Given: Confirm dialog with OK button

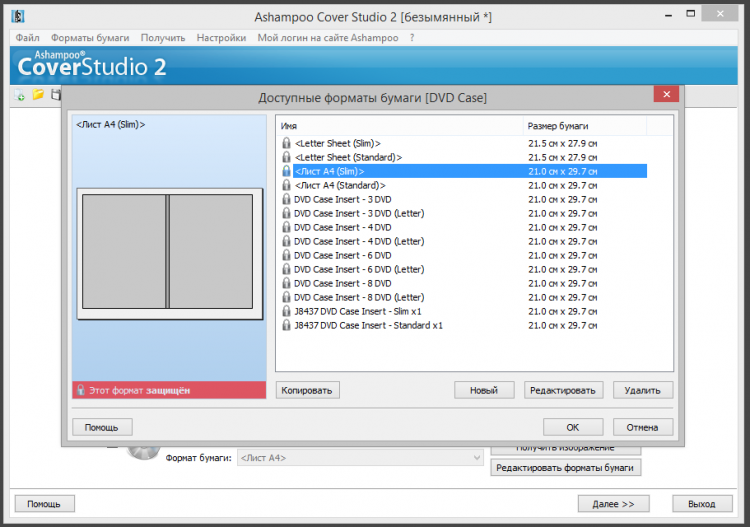Looking at the screenshot, I should pyautogui.click(x=573, y=427).
